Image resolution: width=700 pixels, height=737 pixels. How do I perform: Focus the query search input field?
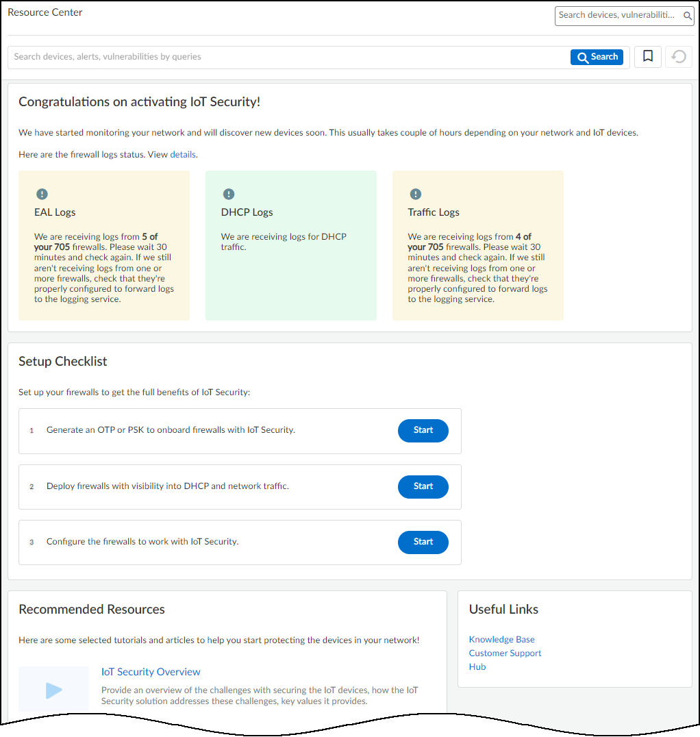[x=288, y=57]
